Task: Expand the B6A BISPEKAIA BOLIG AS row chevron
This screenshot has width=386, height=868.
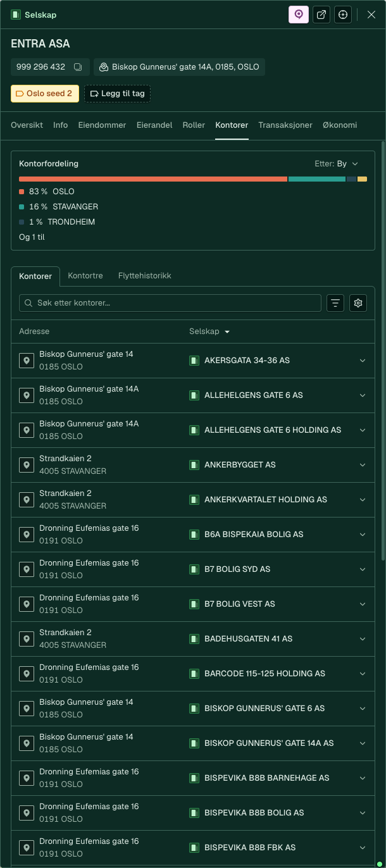Action: (x=363, y=535)
